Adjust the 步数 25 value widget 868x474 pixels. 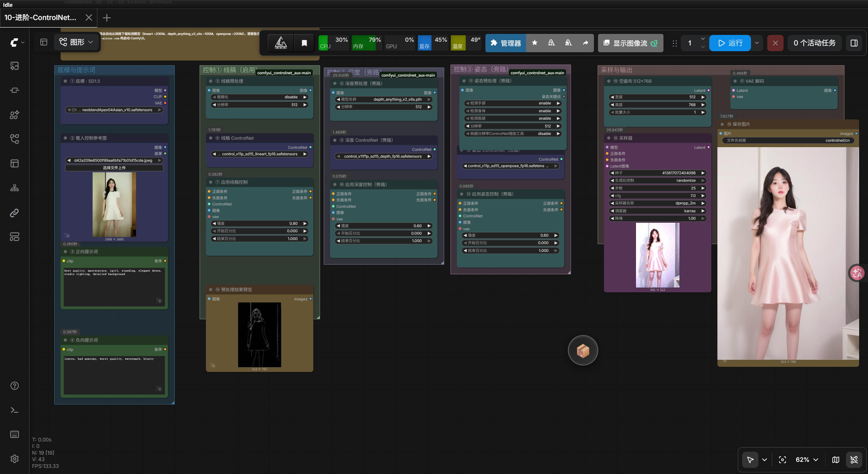click(x=658, y=188)
